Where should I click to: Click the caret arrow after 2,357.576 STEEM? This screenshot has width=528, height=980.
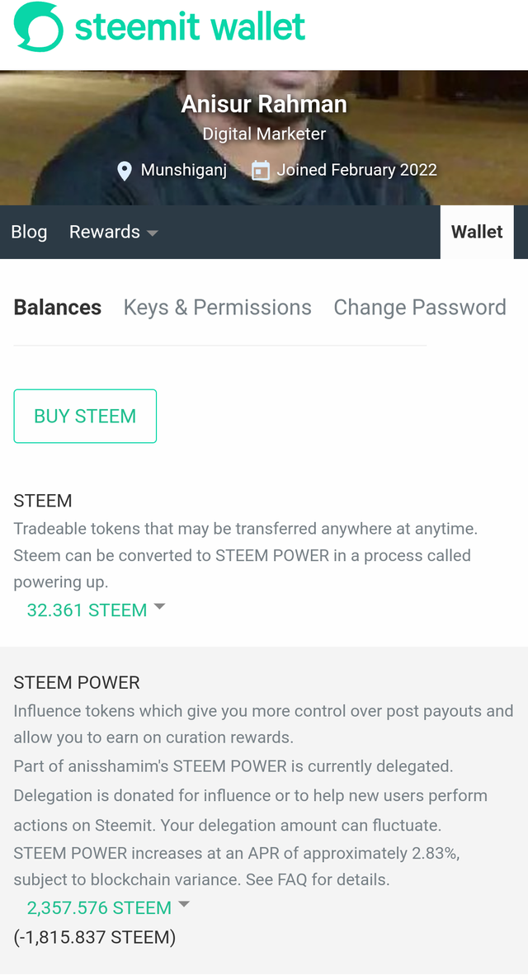tap(184, 905)
